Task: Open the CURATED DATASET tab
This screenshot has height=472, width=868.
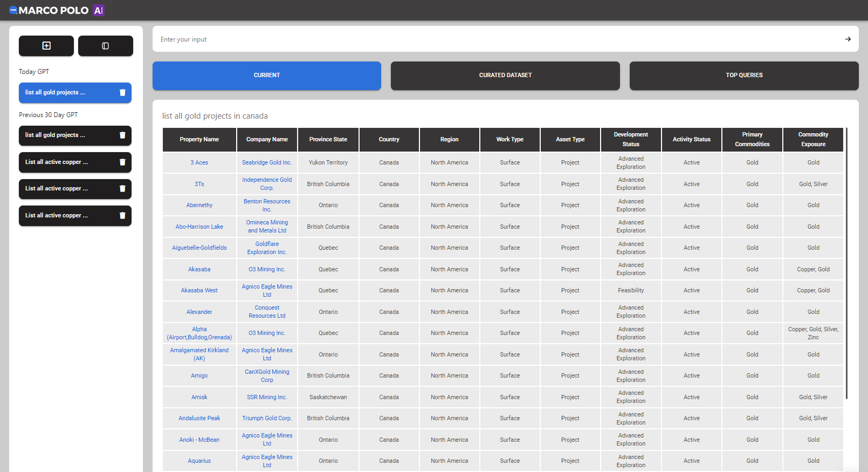Action: tap(505, 76)
